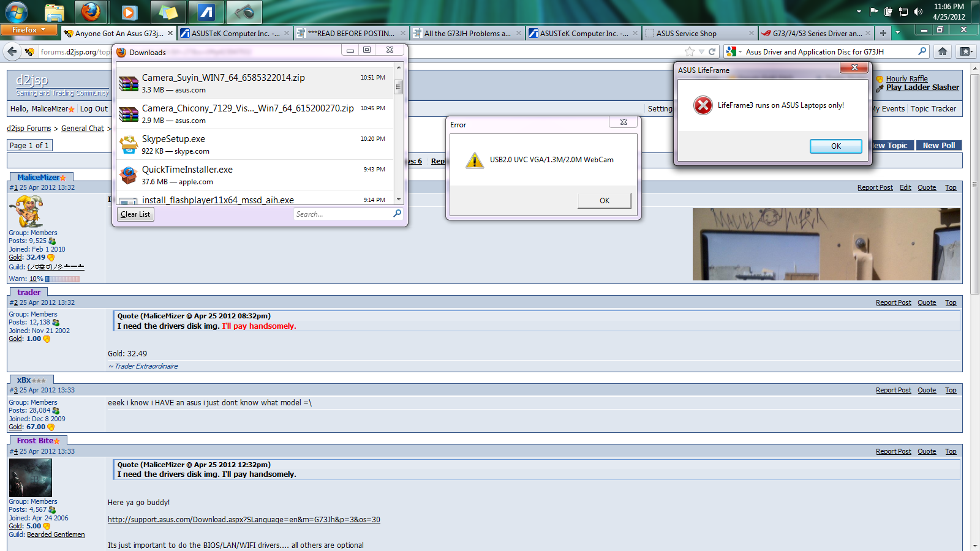Switch to 'All the G73JH Problems' tab
Image resolution: width=980 pixels, height=551 pixels.
click(467, 34)
